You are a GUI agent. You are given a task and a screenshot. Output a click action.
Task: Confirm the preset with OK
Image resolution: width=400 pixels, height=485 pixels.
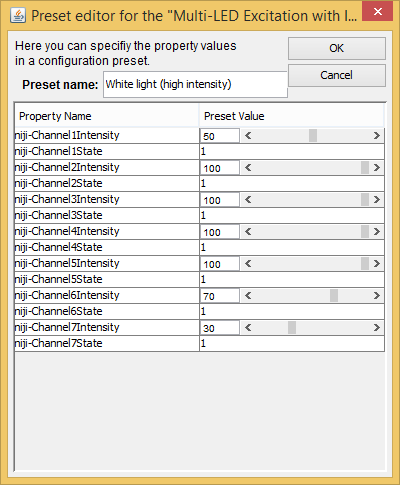point(337,48)
